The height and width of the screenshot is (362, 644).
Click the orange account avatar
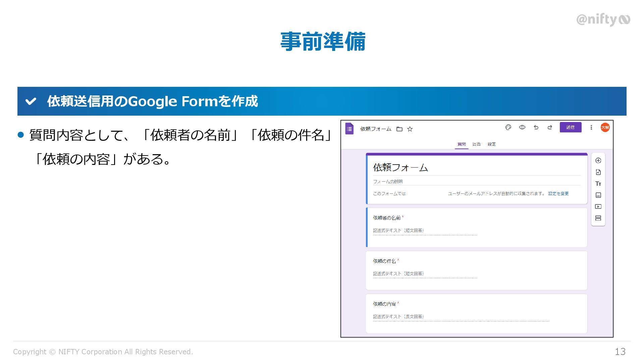[605, 127]
